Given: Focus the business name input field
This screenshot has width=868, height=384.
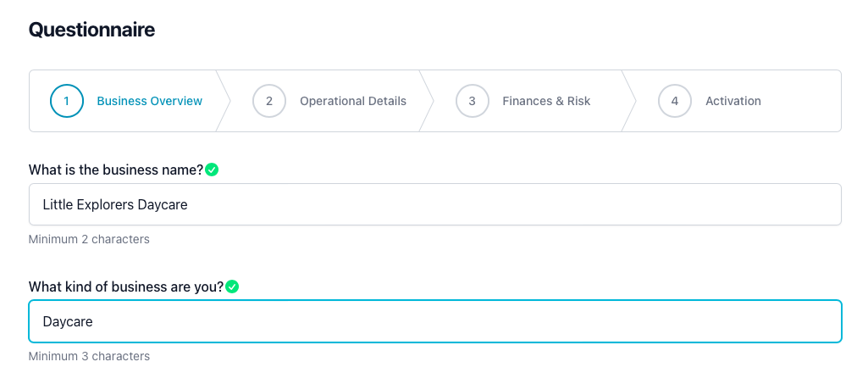Looking at the screenshot, I should [x=434, y=204].
